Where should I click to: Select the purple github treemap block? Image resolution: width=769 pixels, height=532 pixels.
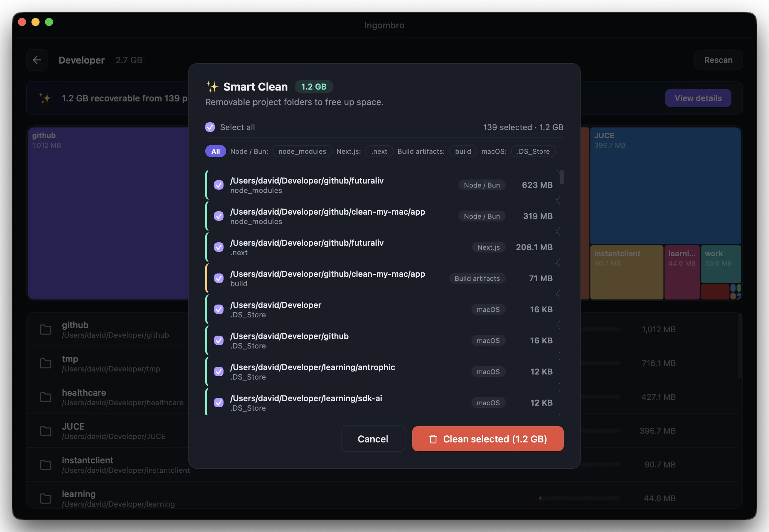[108, 213]
